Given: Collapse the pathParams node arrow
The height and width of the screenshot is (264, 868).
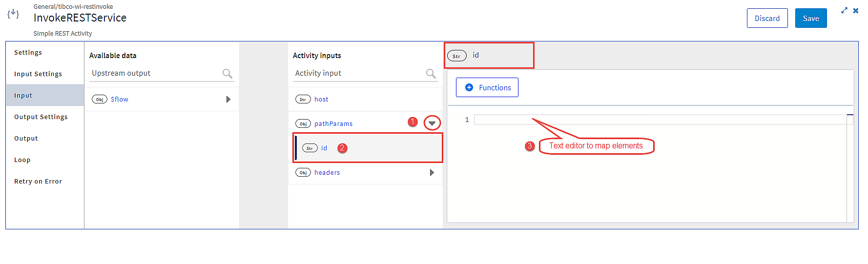Looking at the screenshot, I should pyautogui.click(x=432, y=123).
